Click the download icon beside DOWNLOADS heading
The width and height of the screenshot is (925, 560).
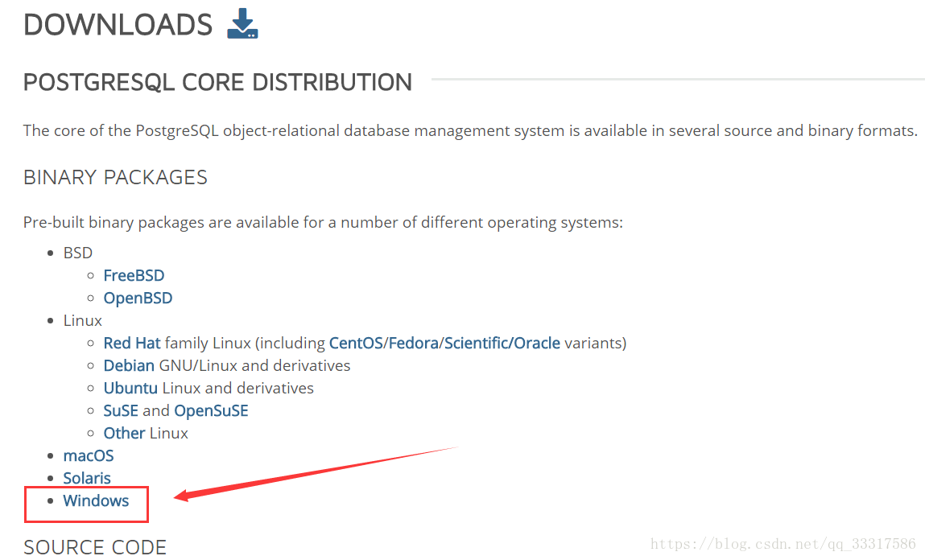click(x=242, y=24)
